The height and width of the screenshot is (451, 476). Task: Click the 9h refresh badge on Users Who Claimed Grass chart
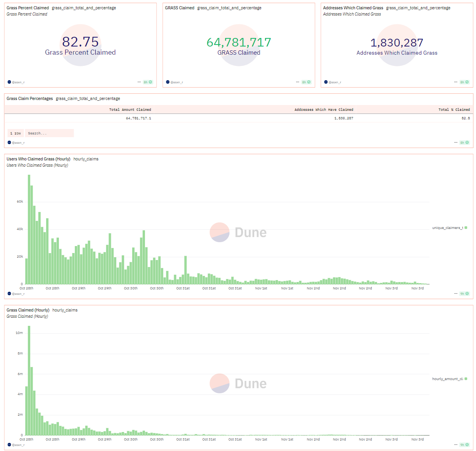[x=464, y=294]
